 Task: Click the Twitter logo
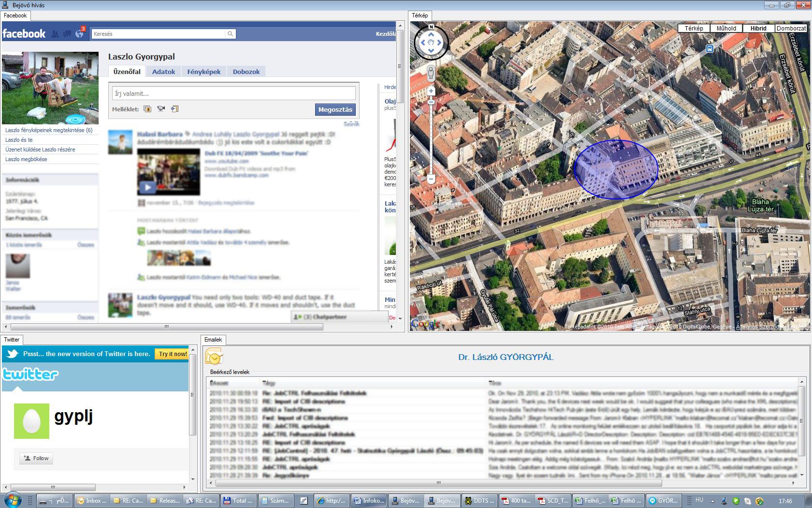[30, 374]
